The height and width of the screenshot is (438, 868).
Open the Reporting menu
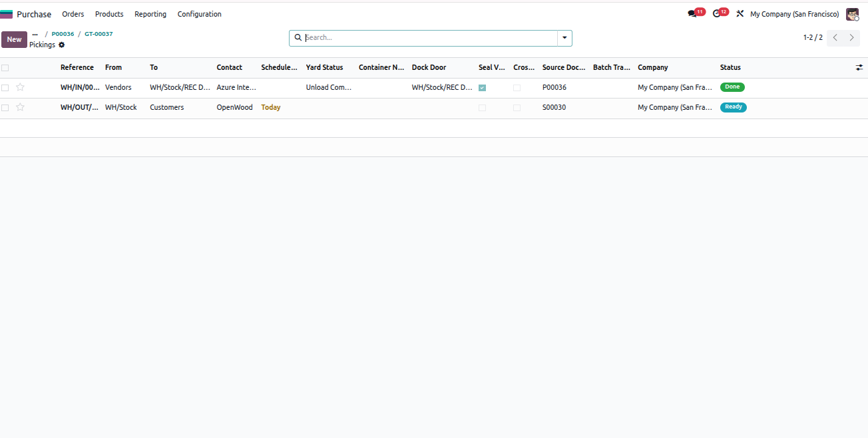(x=150, y=14)
